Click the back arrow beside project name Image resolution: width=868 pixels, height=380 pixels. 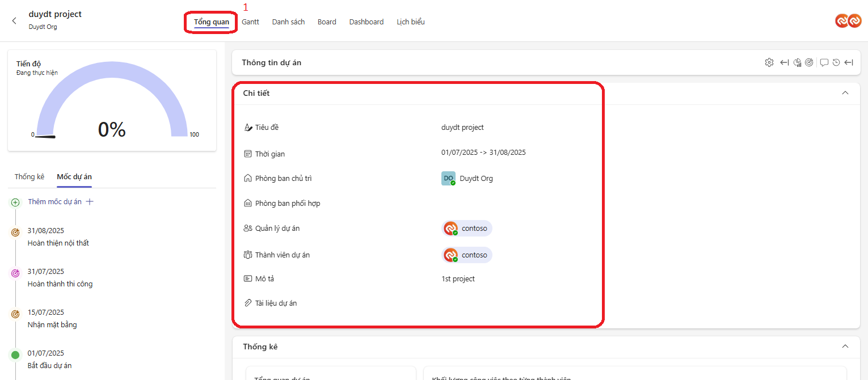14,21
